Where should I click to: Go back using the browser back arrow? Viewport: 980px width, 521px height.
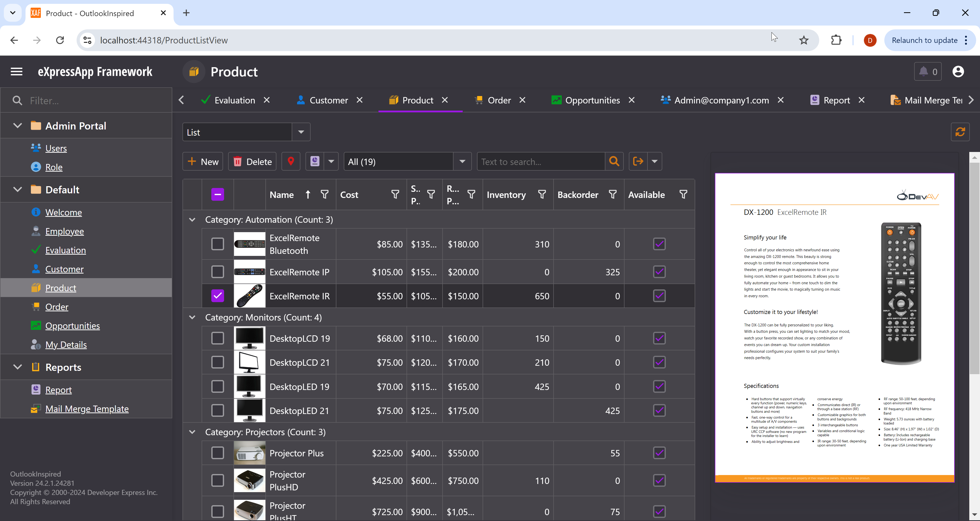14,40
